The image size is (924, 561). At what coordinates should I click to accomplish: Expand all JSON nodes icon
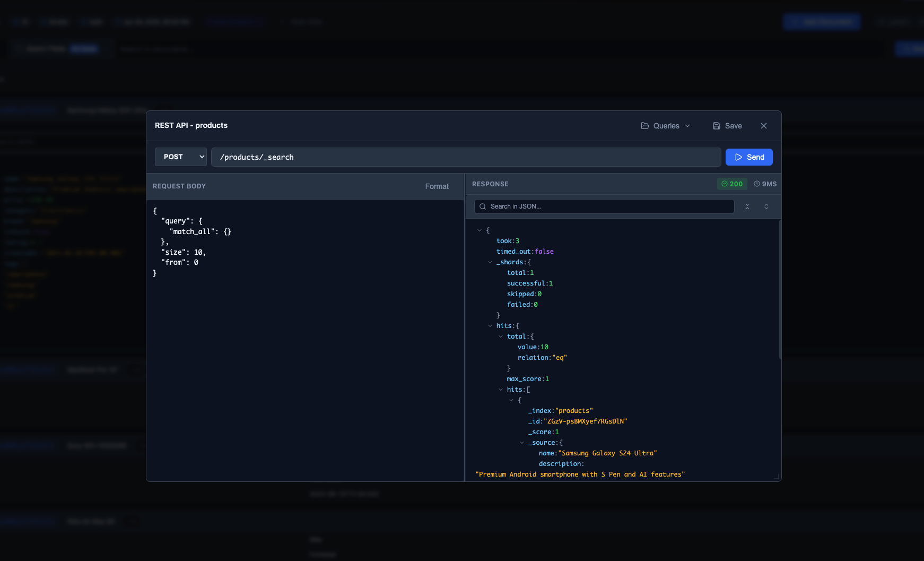pyautogui.click(x=766, y=206)
